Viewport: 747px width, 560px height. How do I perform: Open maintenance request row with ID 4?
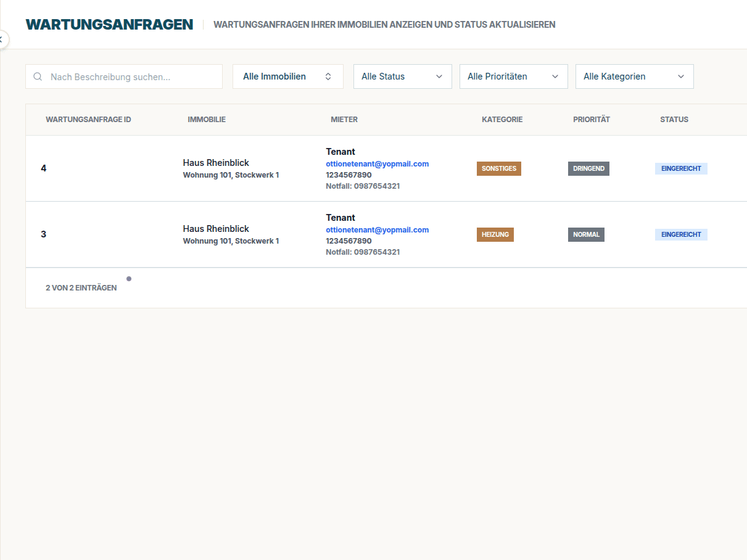pyautogui.click(x=44, y=168)
